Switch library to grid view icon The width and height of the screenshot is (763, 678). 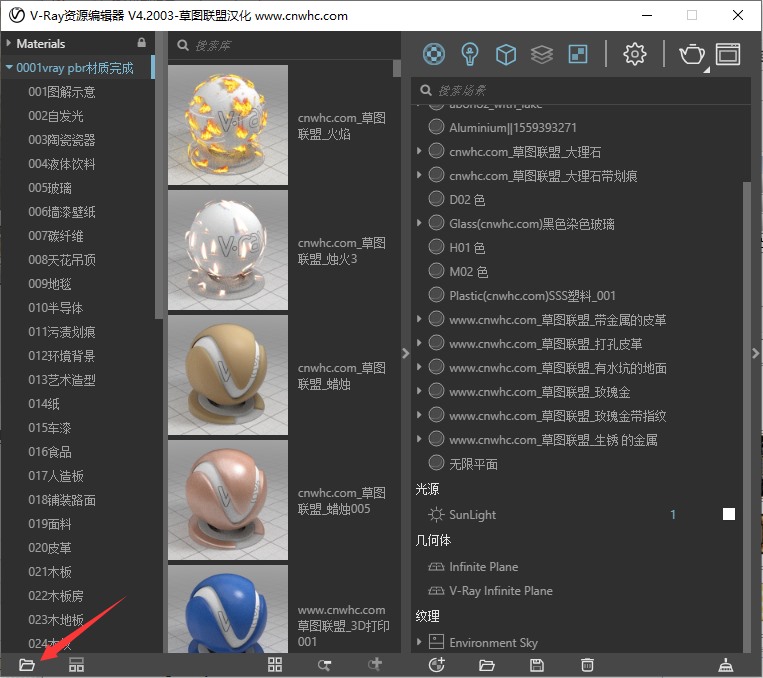(275, 664)
